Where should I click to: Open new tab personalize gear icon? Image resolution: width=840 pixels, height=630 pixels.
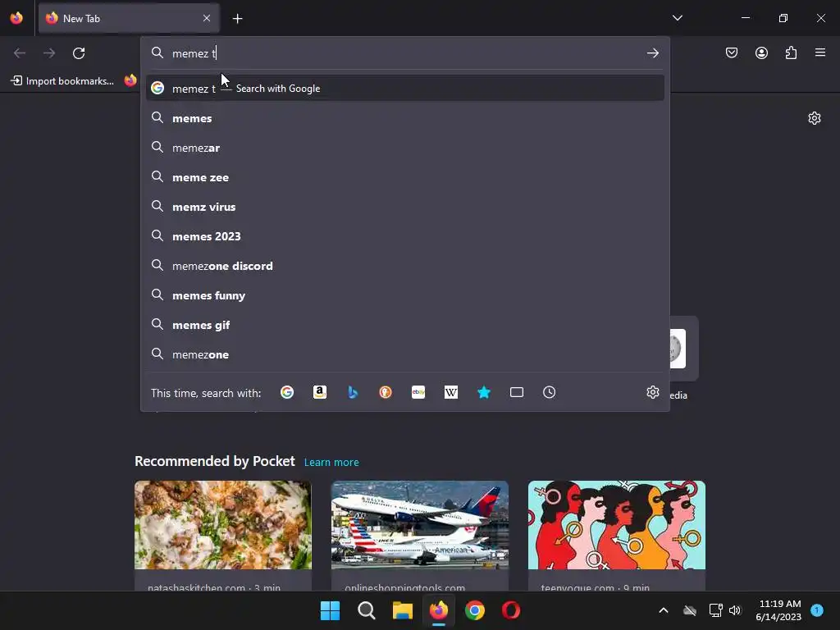click(x=815, y=118)
